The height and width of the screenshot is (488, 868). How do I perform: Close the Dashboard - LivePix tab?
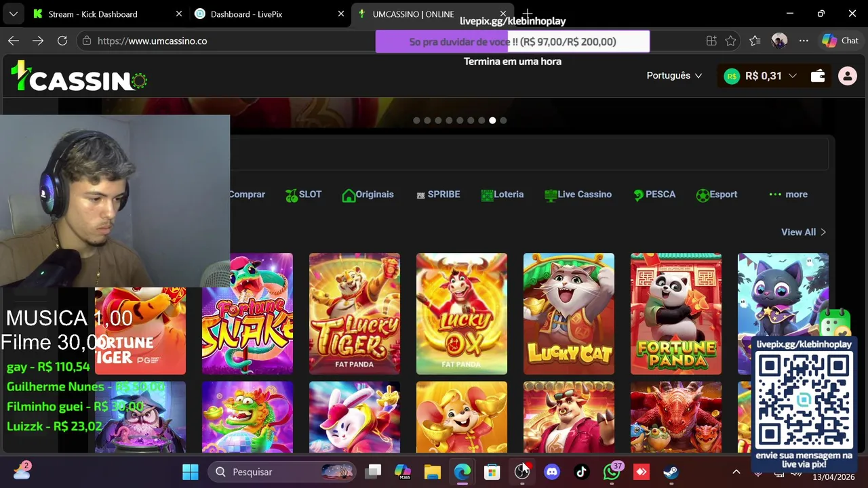pos(340,14)
